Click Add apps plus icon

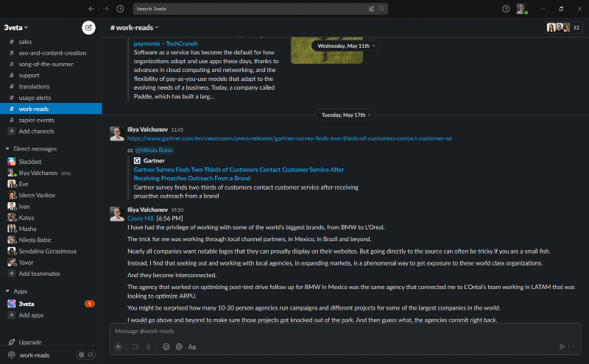[12, 315]
